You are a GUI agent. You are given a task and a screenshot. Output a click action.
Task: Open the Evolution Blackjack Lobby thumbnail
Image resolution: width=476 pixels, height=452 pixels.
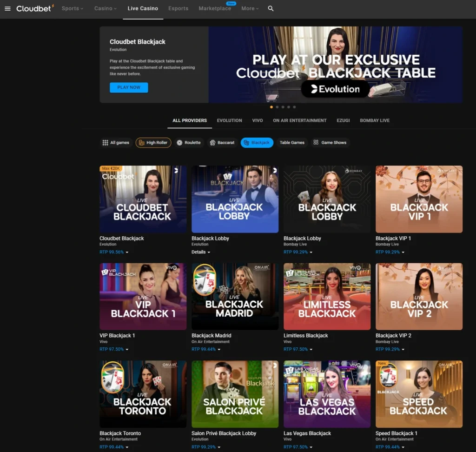click(x=235, y=199)
